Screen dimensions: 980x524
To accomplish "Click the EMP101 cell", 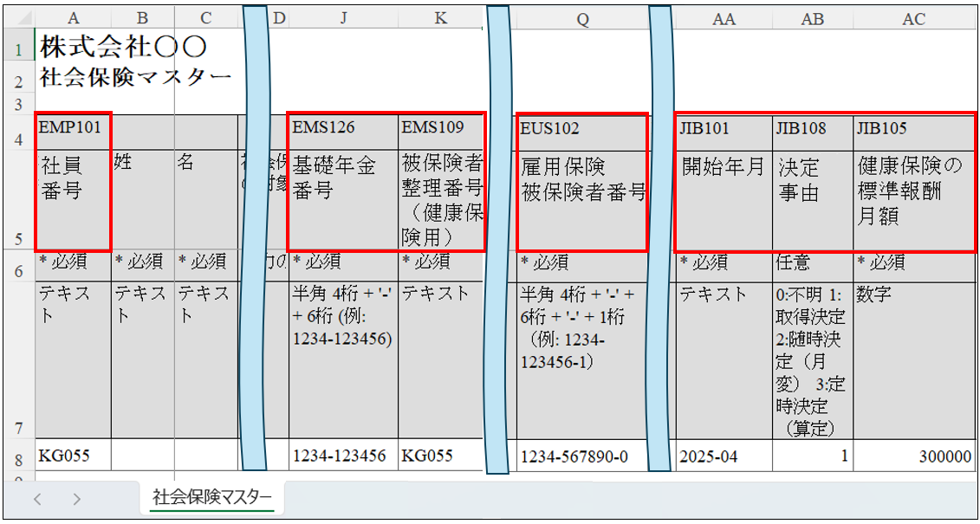I will pyautogui.click(x=73, y=127).
